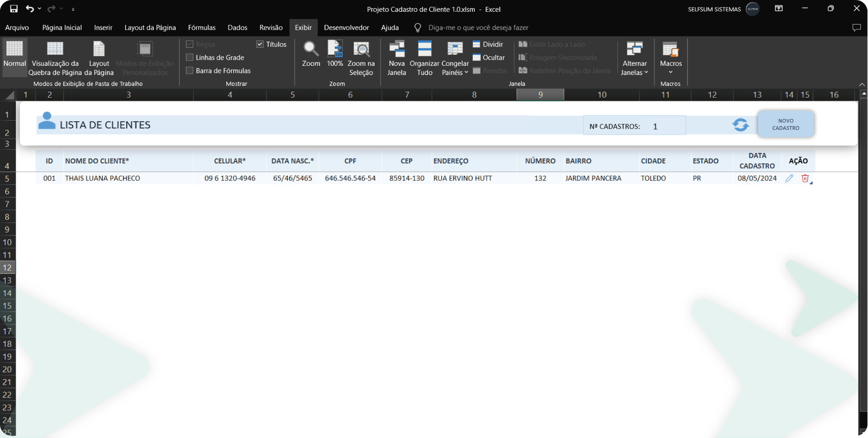The width and height of the screenshot is (868, 438).
Task: Expand the Congelar Painéis icon
Action: 455,48
